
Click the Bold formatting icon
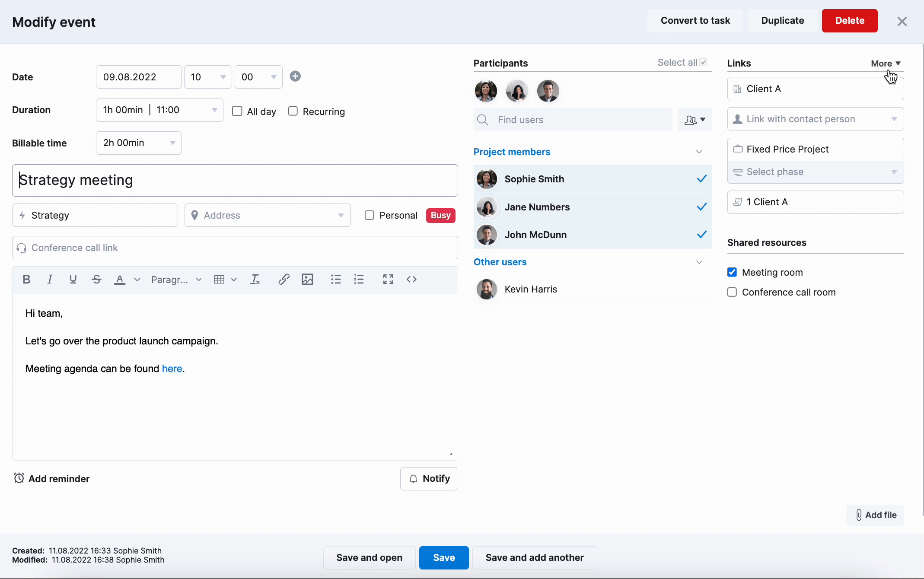(x=26, y=280)
